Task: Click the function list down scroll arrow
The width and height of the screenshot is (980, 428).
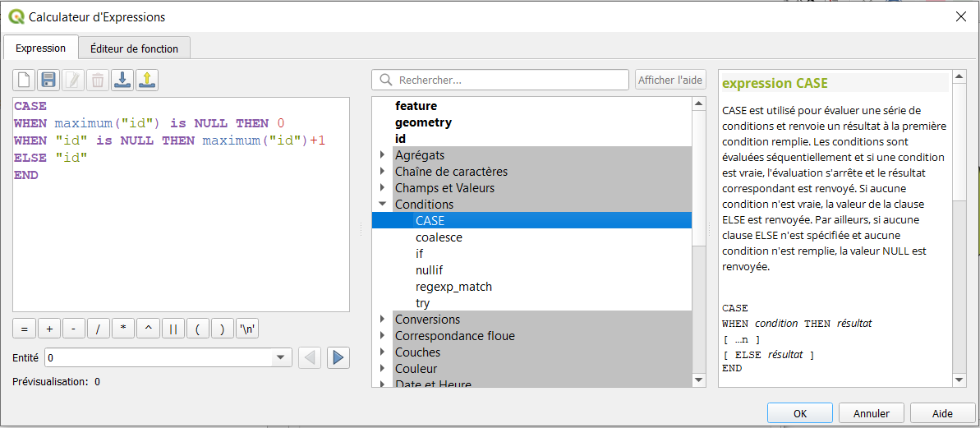Action: (699, 380)
